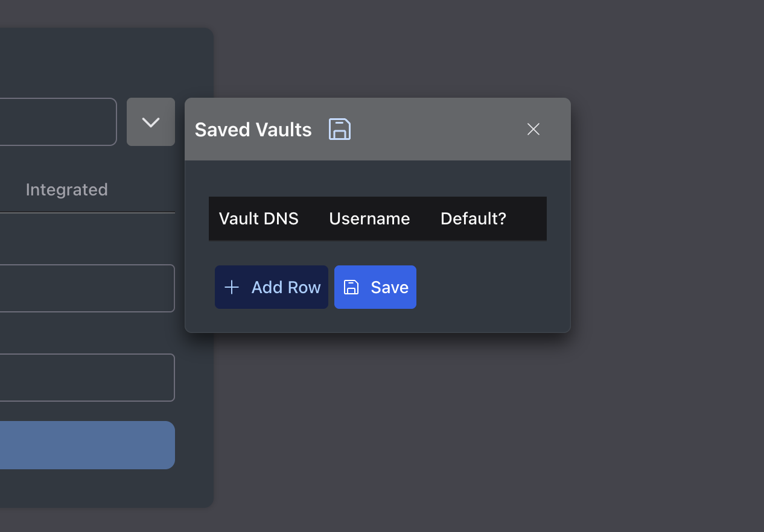Image resolution: width=764 pixels, height=532 pixels.
Task: Switch to the Integrated tab
Action: click(66, 189)
